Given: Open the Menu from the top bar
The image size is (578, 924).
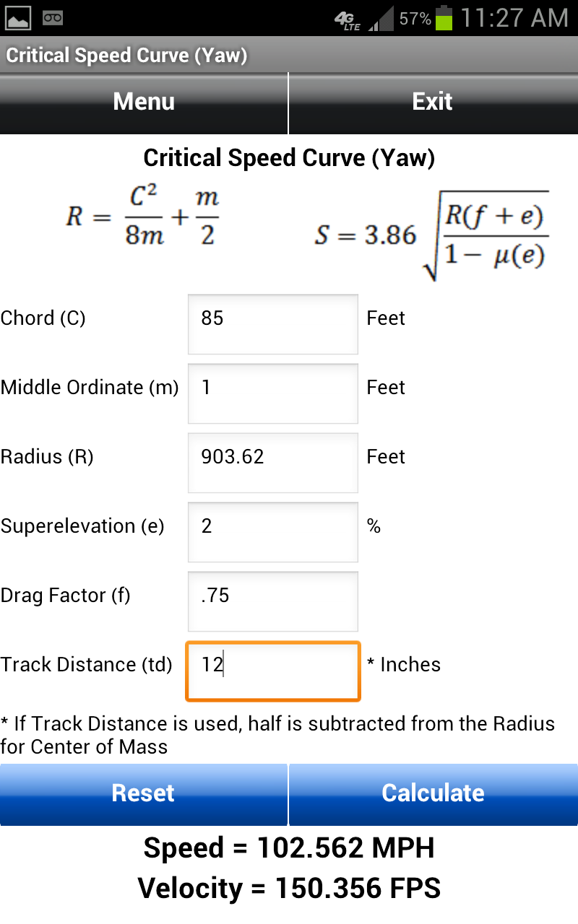Looking at the screenshot, I should (143, 102).
